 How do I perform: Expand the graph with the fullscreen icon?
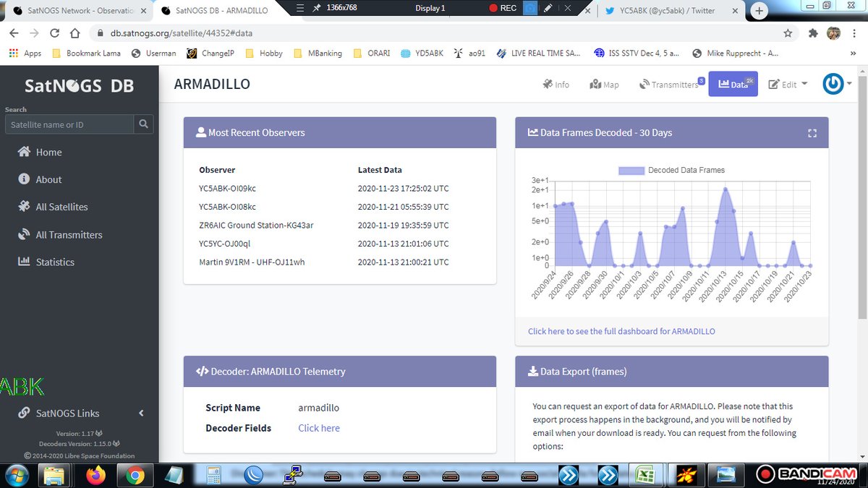pos(812,133)
